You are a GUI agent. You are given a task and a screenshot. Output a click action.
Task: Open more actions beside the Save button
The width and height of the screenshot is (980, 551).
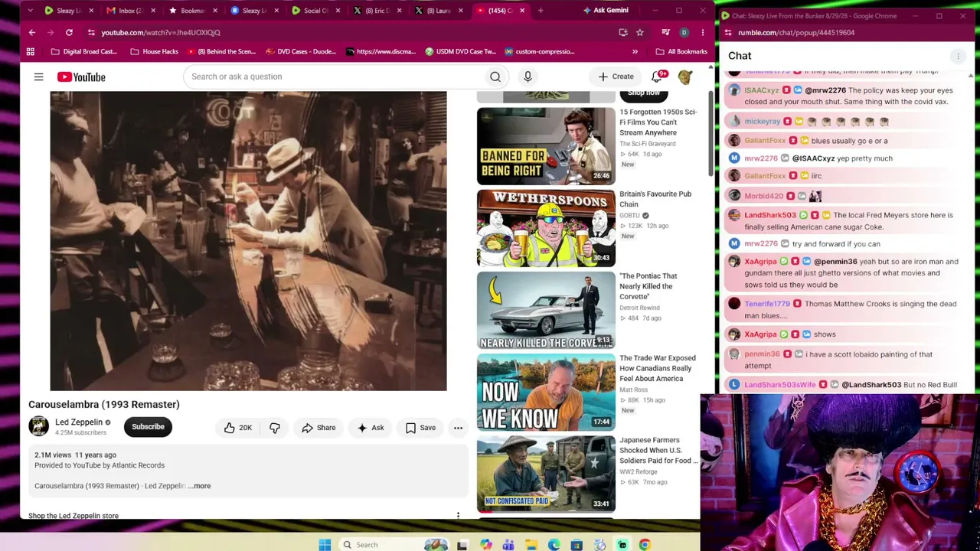458,428
